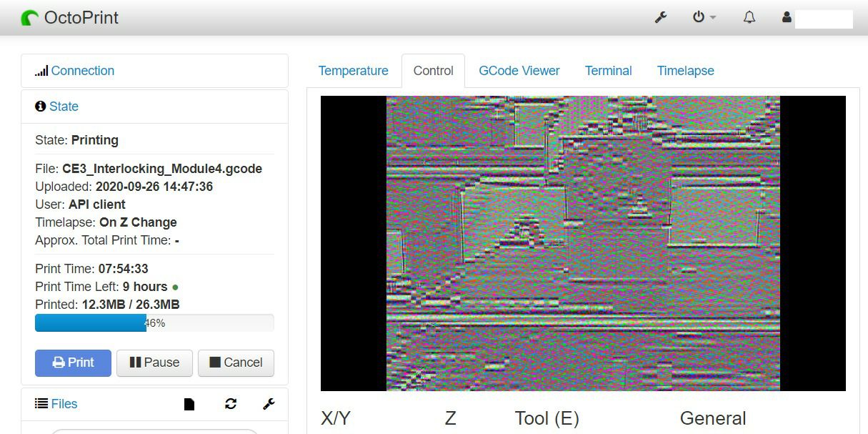Refresh the file list
Screen dimensions: 868x434
pos(231,404)
